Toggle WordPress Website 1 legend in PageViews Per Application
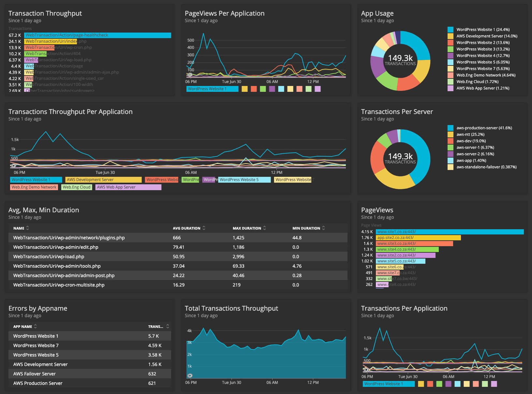532x394 pixels. [212, 89]
